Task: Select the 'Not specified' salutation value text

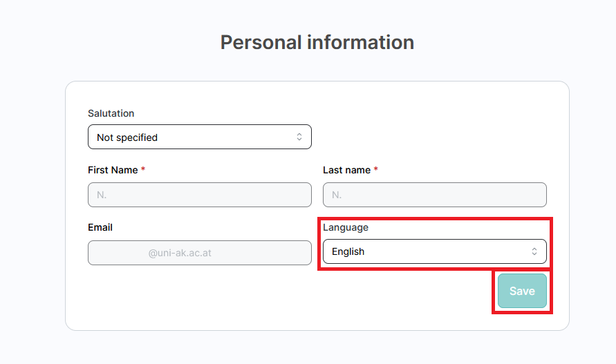Action: pyautogui.click(x=127, y=137)
